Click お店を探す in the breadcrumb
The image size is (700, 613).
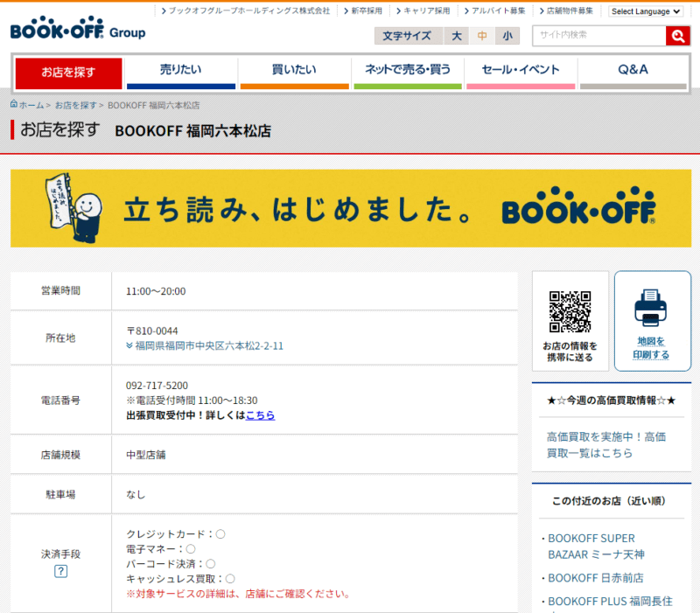coord(76,105)
